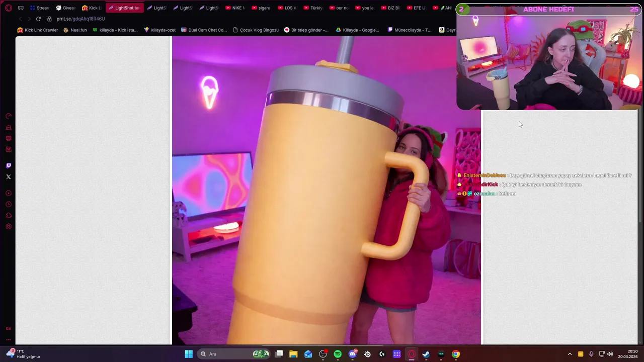Open the clock showing 20:50
644x362 pixels.
(x=628, y=354)
